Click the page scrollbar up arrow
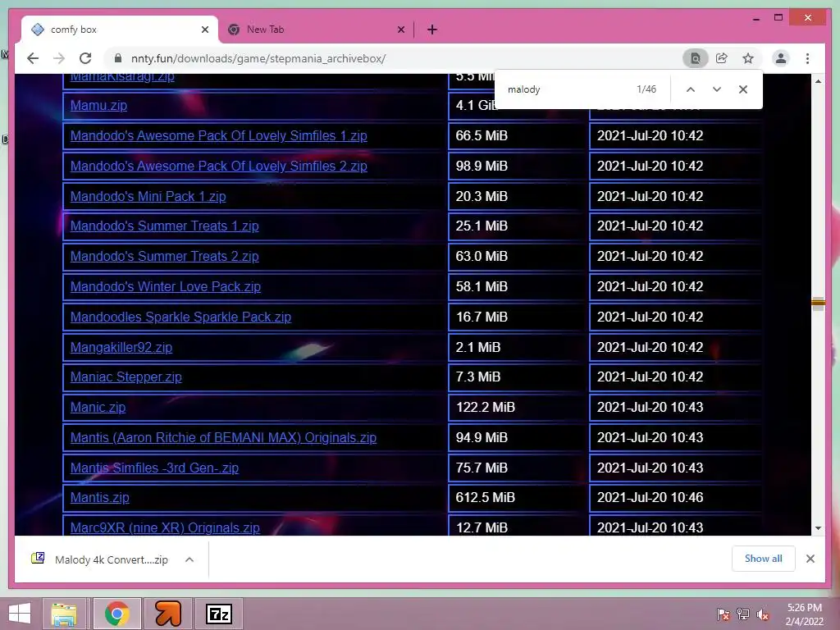The image size is (840, 630). tap(818, 81)
